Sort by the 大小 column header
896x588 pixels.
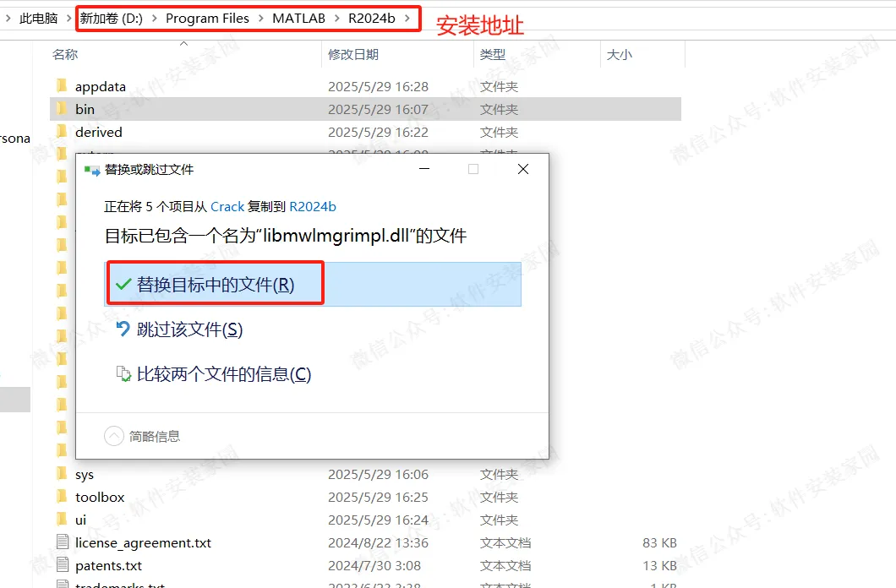coord(620,54)
